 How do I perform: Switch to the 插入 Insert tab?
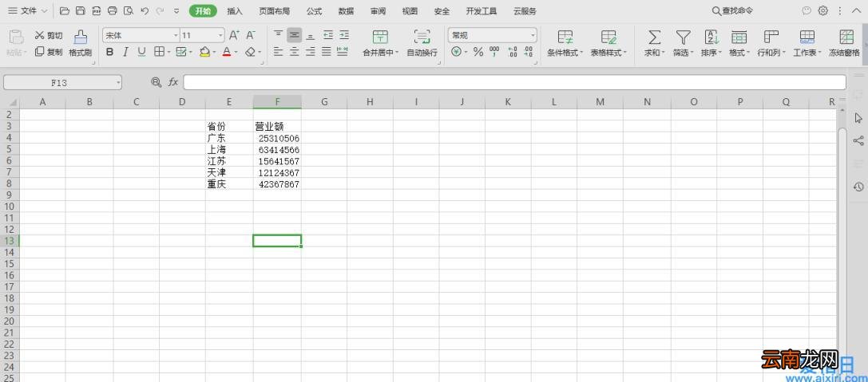[235, 11]
